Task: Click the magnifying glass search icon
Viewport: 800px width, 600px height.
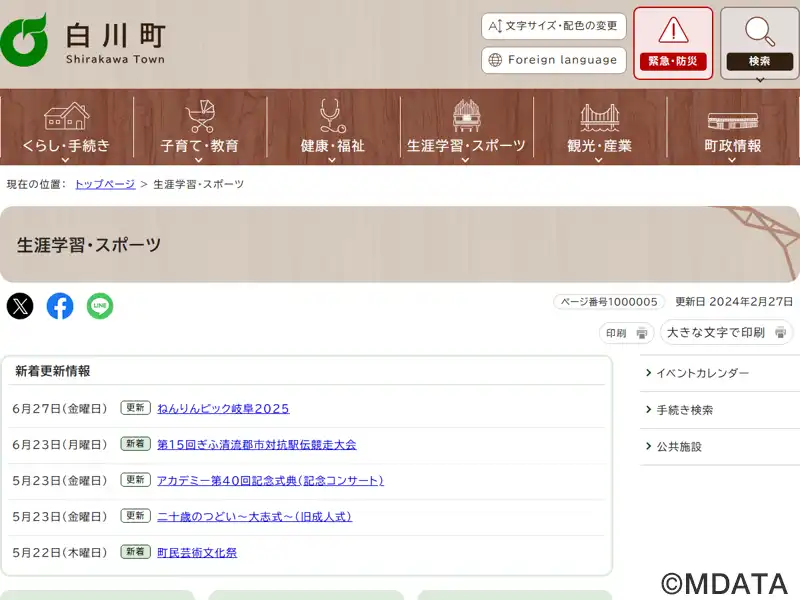Action: (760, 31)
